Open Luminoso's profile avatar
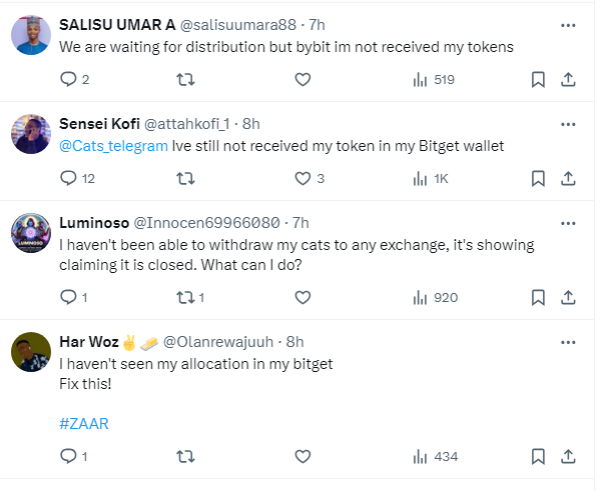609x491 pixels. (30, 236)
